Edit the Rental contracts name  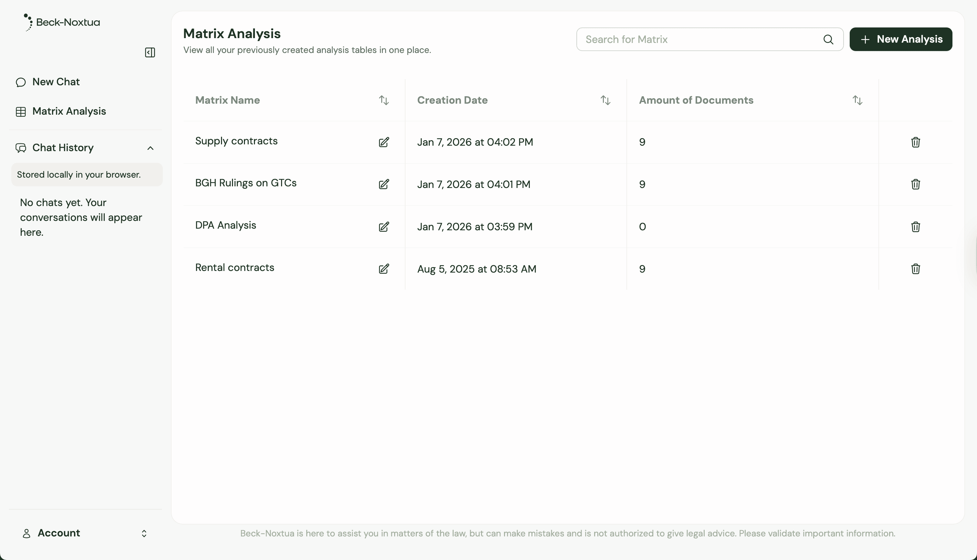pyautogui.click(x=383, y=268)
